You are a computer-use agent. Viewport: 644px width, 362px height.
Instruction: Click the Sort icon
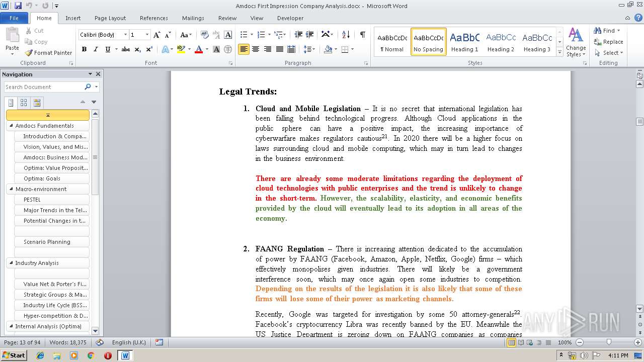(346, 35)
